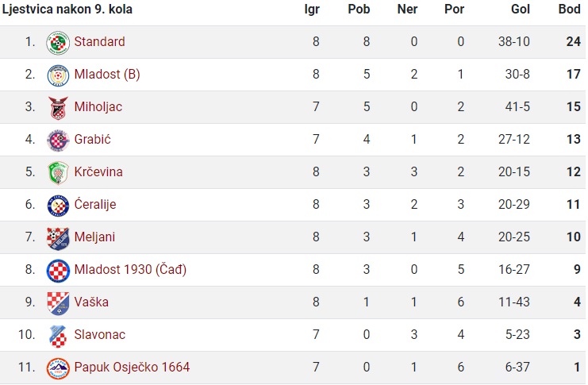Click the Ljestvica nakon 9. kola heading

(x=67, y=10)
